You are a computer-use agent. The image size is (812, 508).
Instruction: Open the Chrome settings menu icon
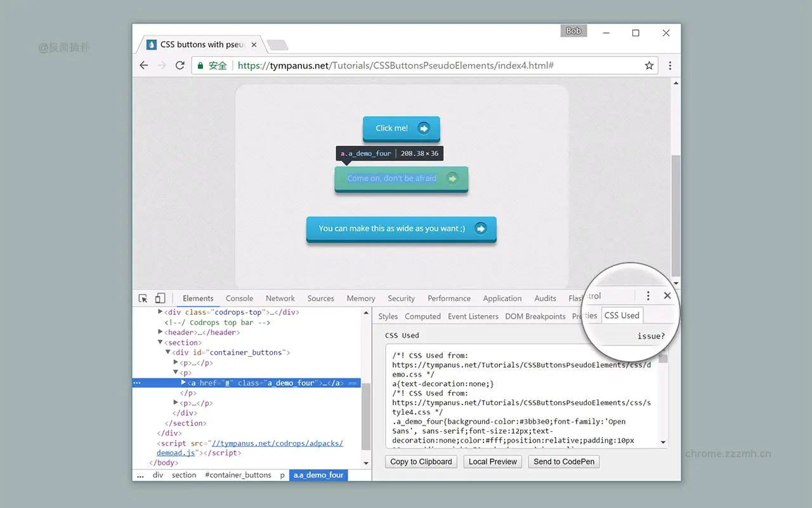[670, 65]
